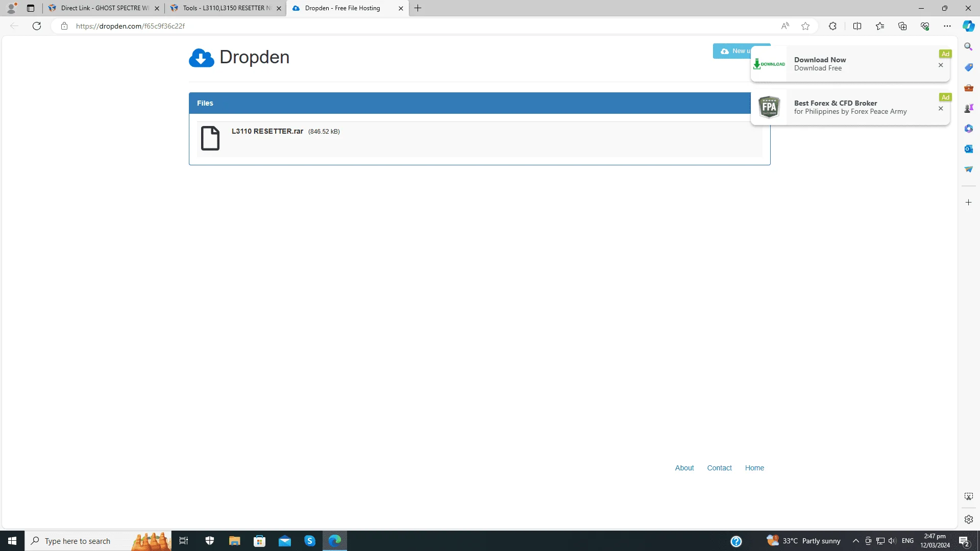Open Skype from the taskbar
Viewport: 980px width, 551px height.
310,541
